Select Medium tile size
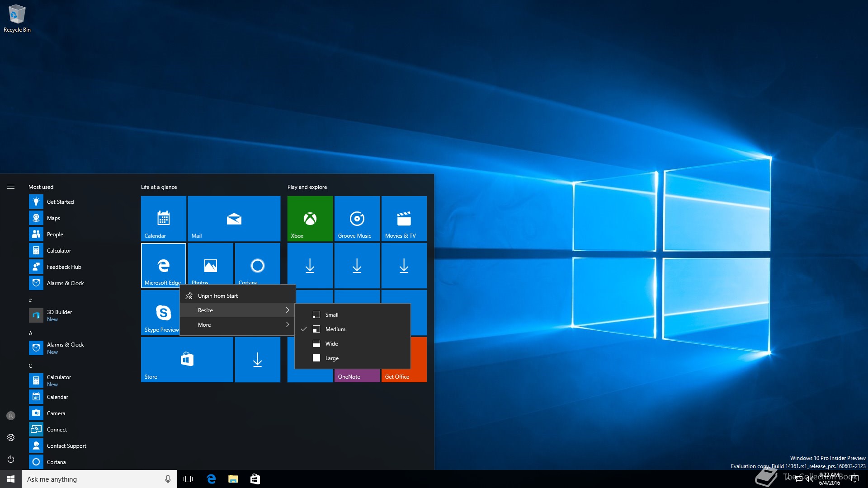868x488 pixels. (x=352, y=329)
